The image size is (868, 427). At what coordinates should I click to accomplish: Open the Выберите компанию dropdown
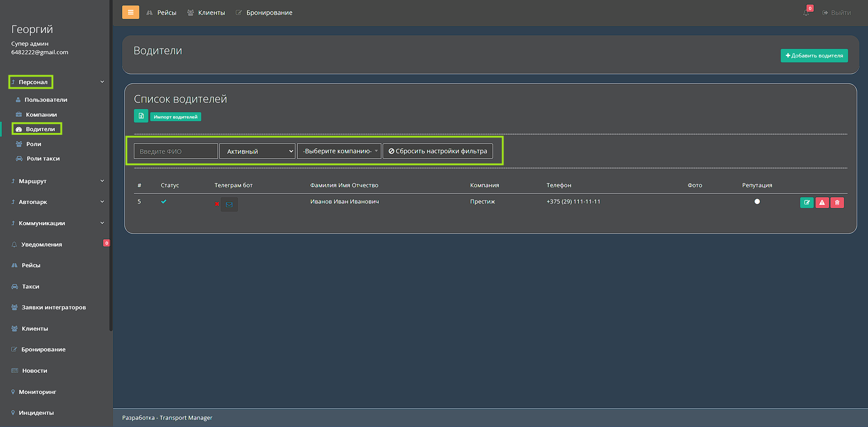[339, 151]
